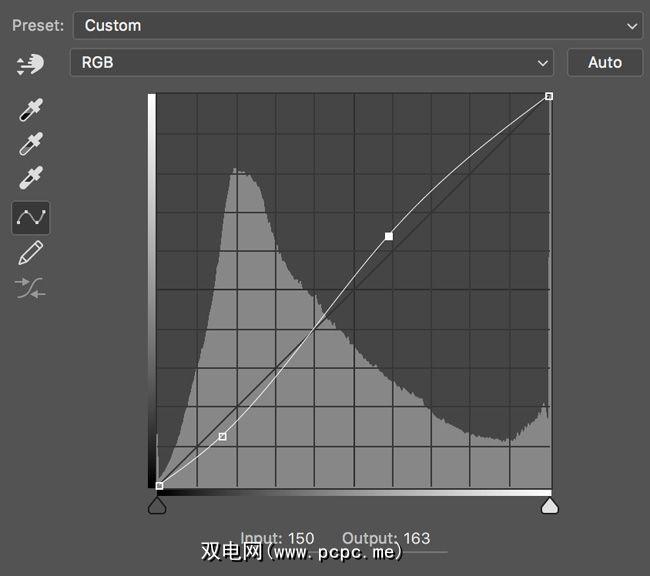The image size is (650, 576).
Task: Click the black point slider triangle
Action: [157, 506]
